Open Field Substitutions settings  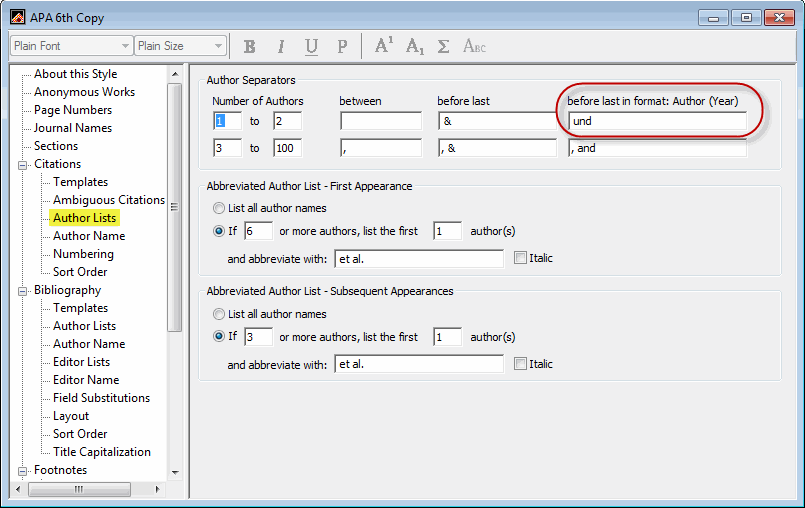click(x=102, y=398)
